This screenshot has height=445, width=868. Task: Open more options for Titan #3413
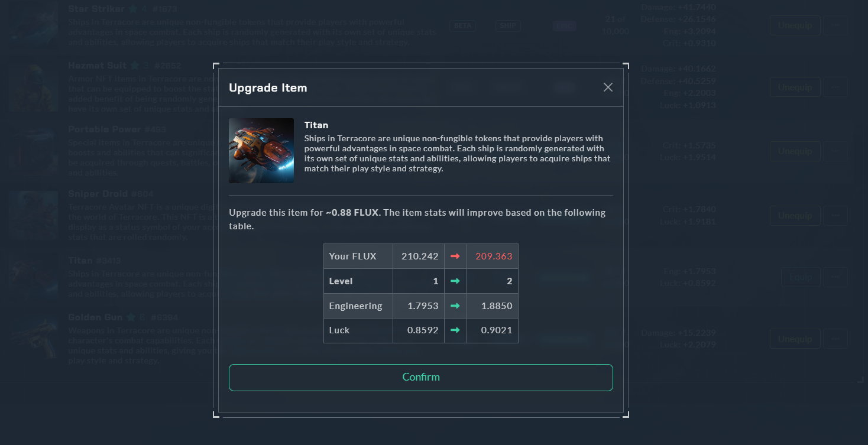coord(835,277)
